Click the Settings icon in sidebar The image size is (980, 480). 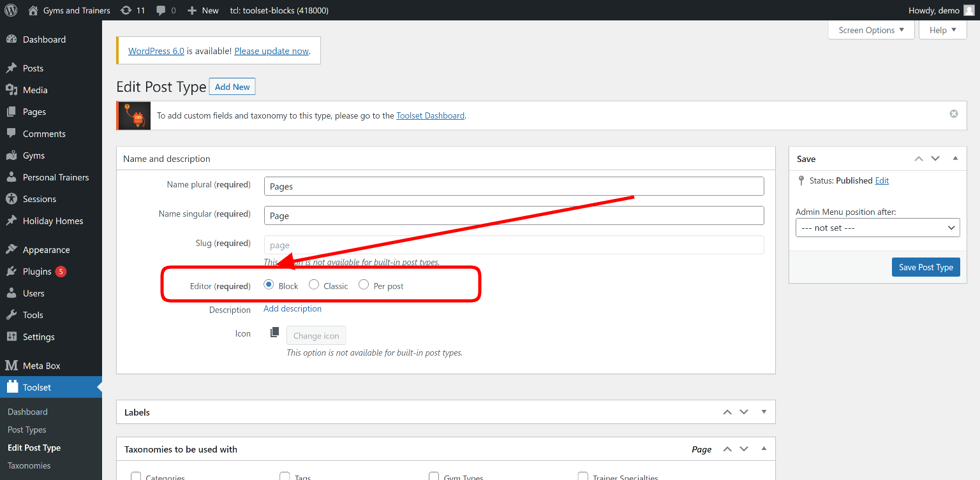click(x=11, y=337)
